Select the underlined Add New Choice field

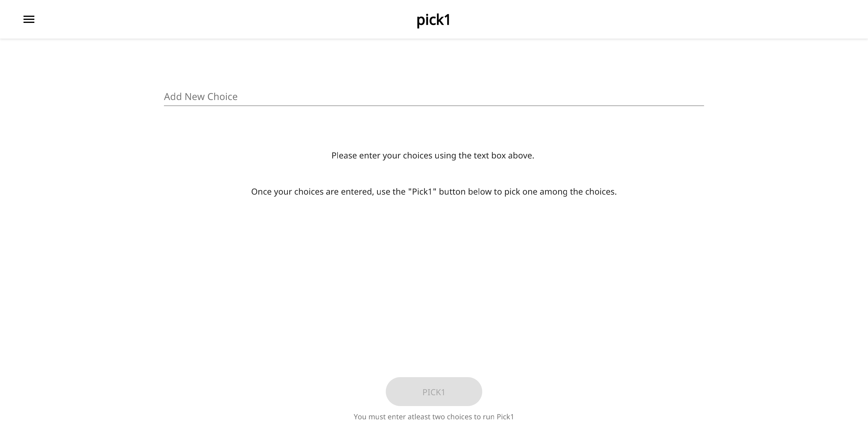point(434,97)
